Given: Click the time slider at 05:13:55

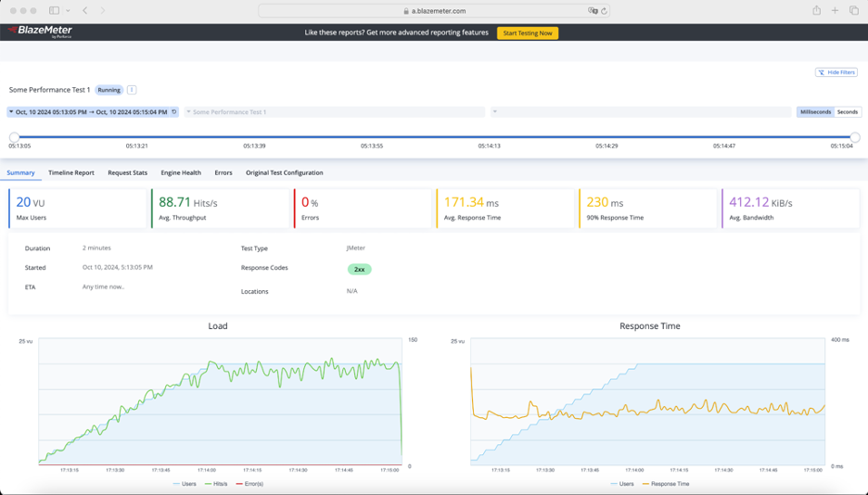Looking at the screenshot, I should [x=372, y=137].
